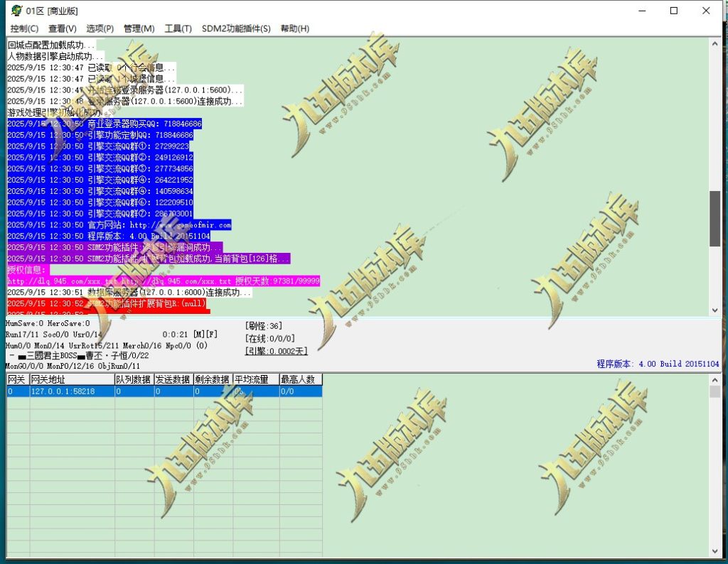Click the 队列数据 column header
Viewport: 728px width, 564px height.
click(x=134, y=380)
